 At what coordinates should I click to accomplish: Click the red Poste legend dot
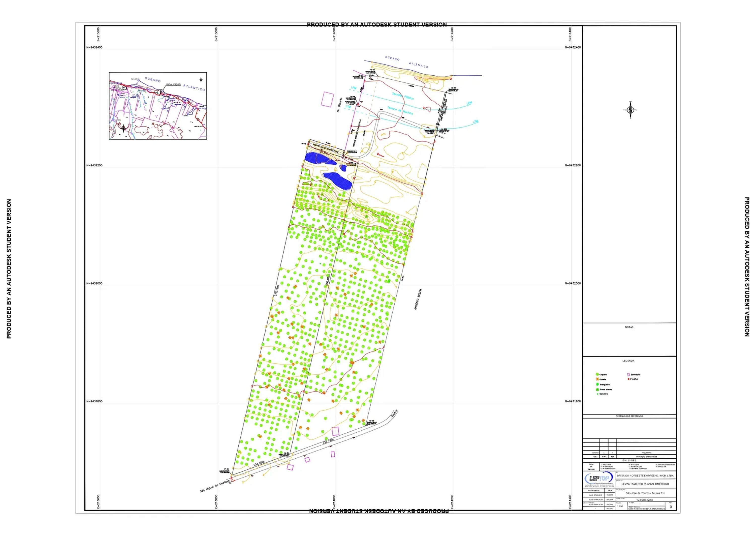pyautogui.click(x=628, y=379)
